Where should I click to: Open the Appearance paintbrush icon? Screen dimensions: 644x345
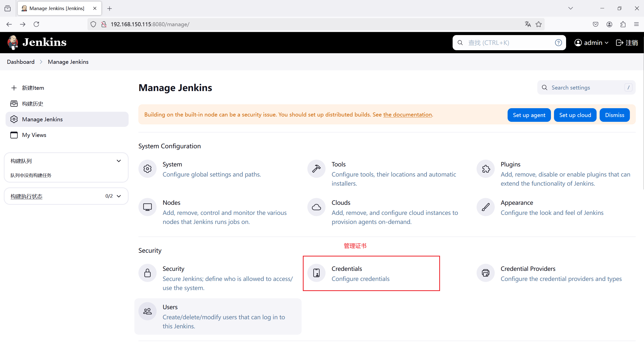pos(486,207)
